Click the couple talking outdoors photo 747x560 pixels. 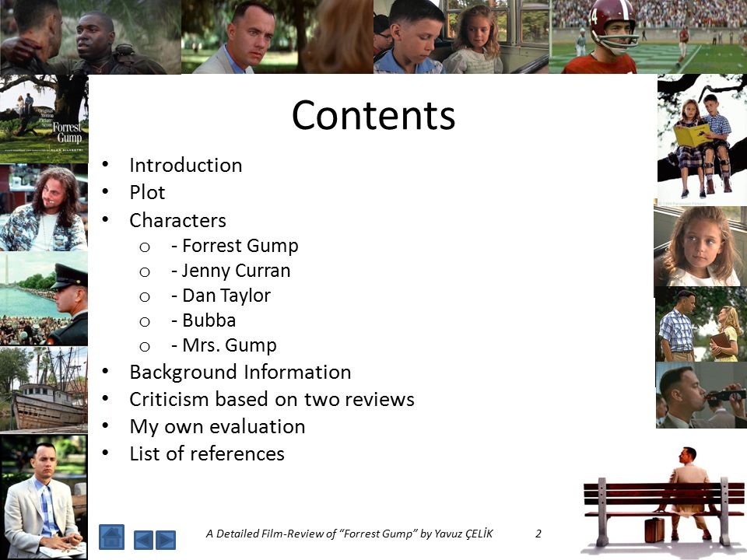[x=701, y=324]
